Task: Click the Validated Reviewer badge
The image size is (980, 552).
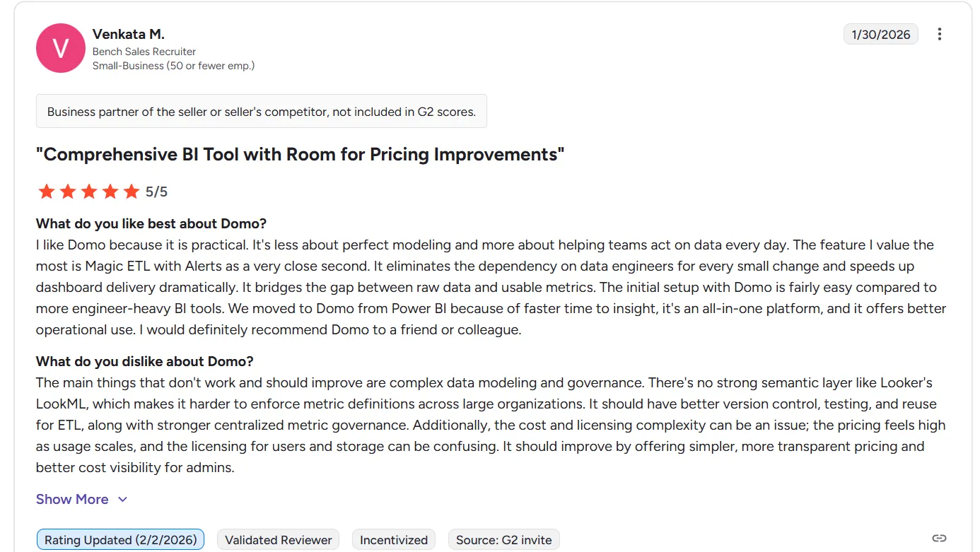Action: [x=278, y=540]
